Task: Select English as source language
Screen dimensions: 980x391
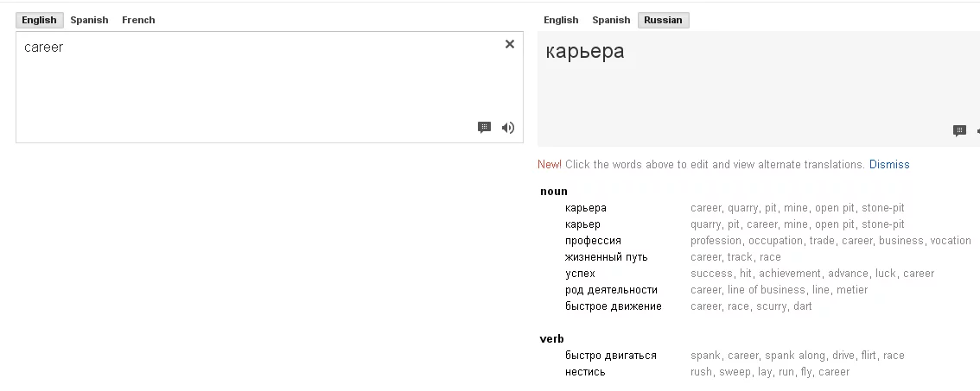Action: 39,20
